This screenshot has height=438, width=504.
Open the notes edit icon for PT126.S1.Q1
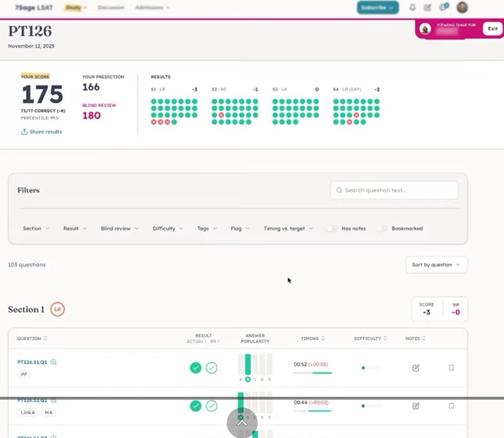coord(416,368)
